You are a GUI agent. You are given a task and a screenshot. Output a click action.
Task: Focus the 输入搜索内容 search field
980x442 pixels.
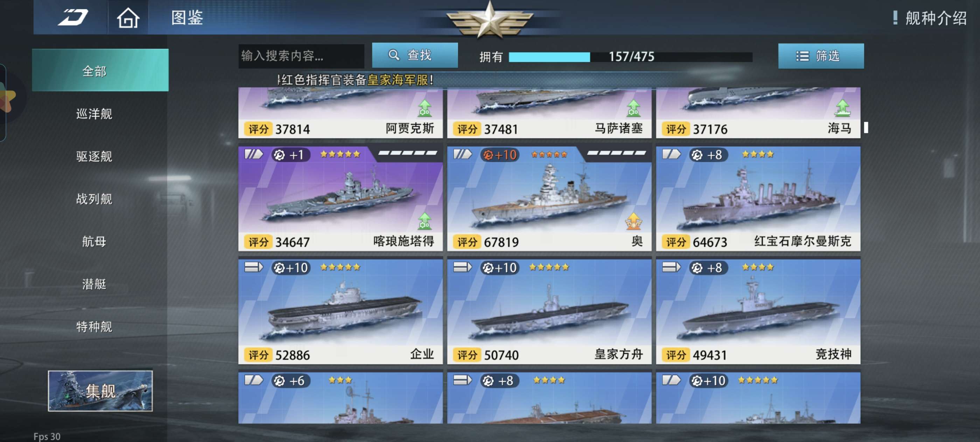(x=301, y=56)
